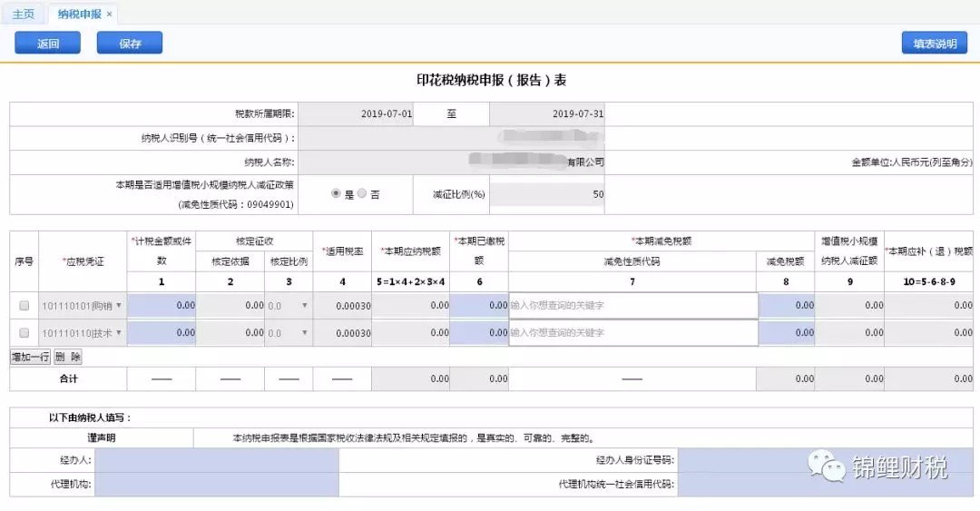Close the 纳税申报 tab
Screen dimensions: 980x511
tap(110, 14)
